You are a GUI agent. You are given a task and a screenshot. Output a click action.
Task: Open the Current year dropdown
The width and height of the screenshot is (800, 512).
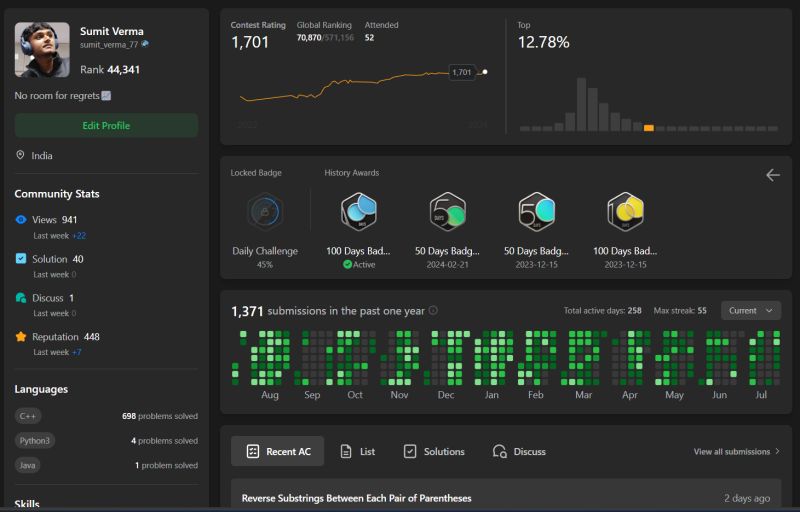tap(751, 311)
